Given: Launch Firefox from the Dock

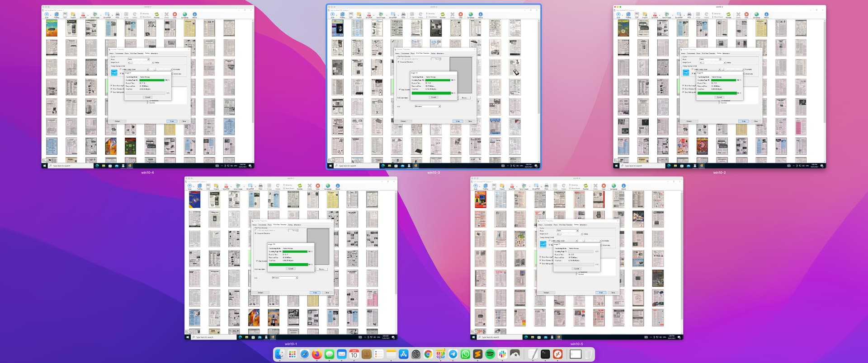Looking at the screenshot, I should point(317,354).
